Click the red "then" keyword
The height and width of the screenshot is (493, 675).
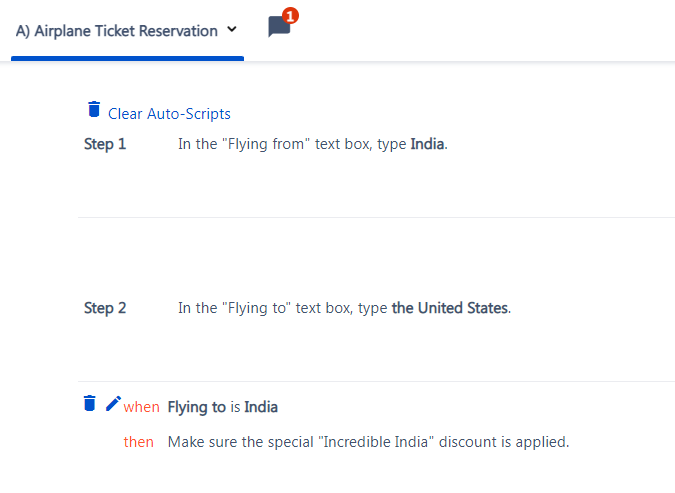click(x=139, y=442)
